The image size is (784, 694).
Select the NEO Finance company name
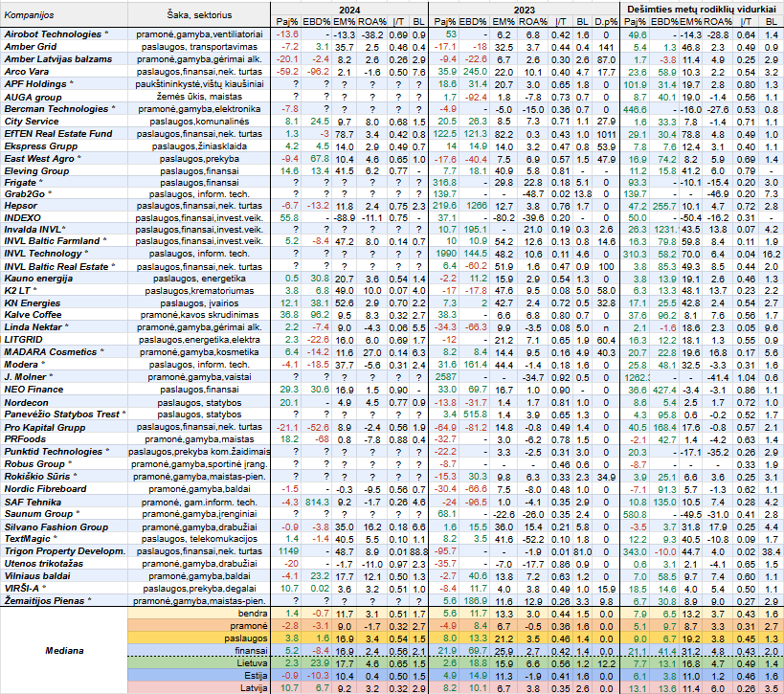[34, 390]
